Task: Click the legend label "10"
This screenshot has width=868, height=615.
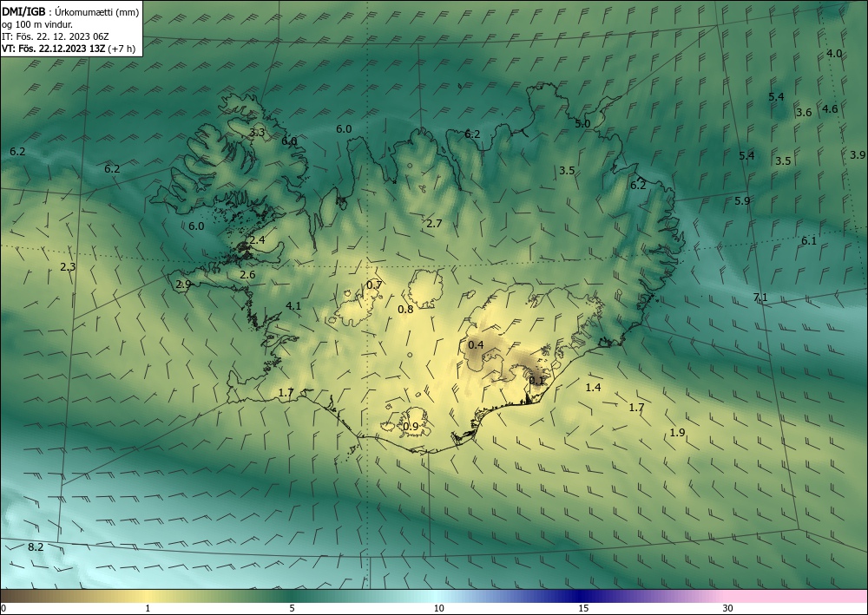Action: [x=438, y=609]
